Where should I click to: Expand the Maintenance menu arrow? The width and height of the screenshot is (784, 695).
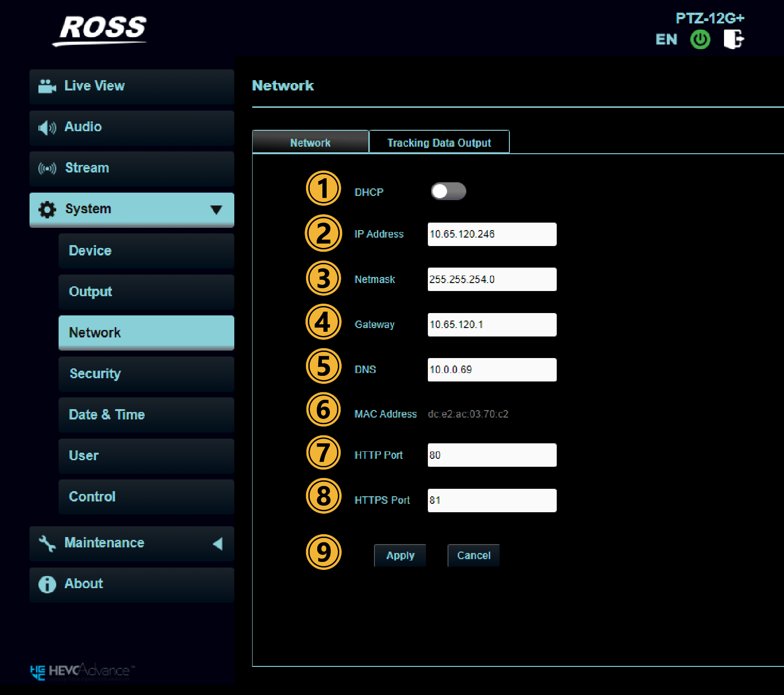pyautogui.click(x=217, y=544)
